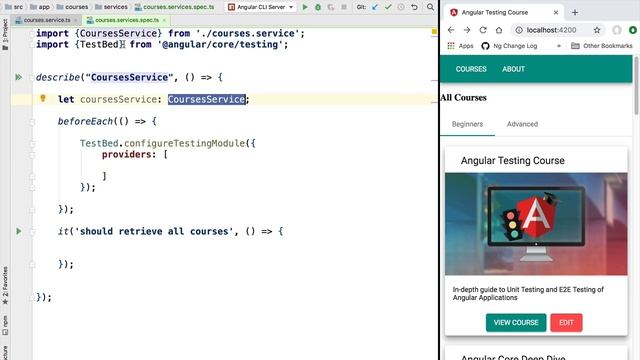Click VIEW COURSE for Angular Testing Course
The image size is (640, 360).
[x=516, y=322]
